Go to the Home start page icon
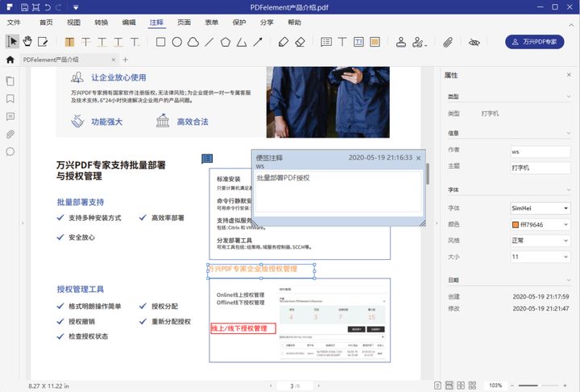580x392 pixels. [x=10, y=60]
